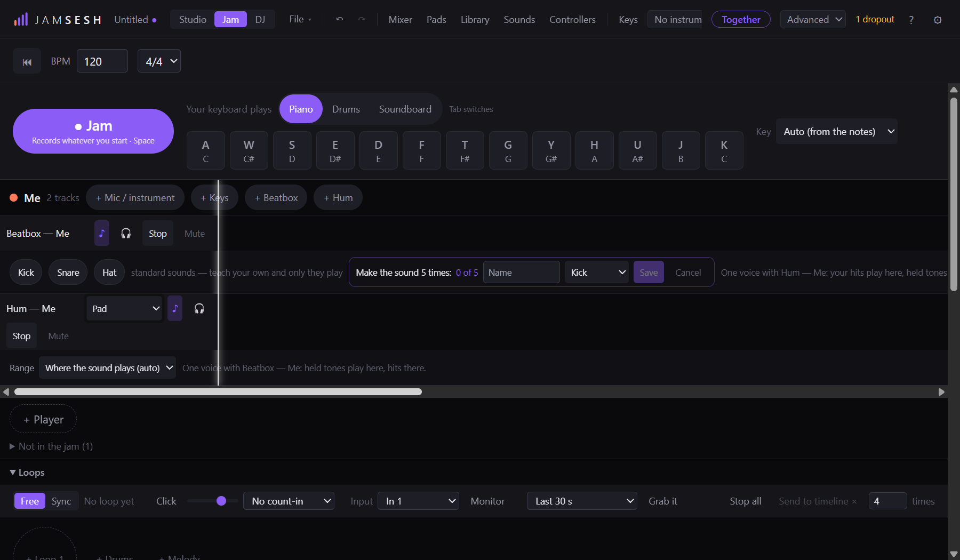960x560 pixels.
Task: Open the File menu
Action: 300,19
